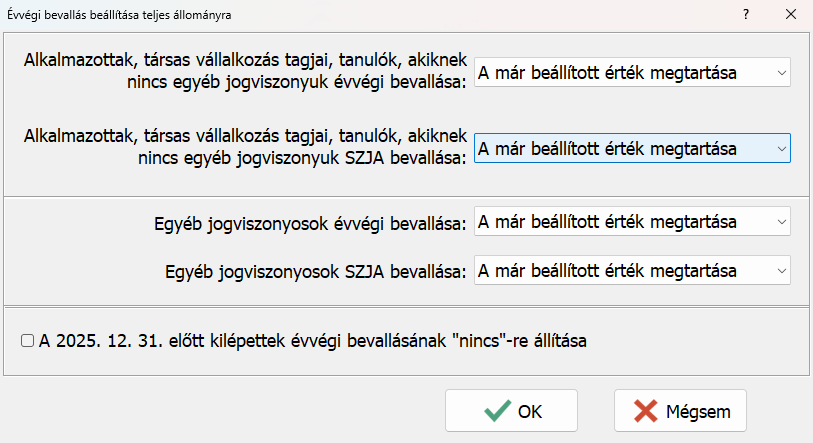813x443 pixels.
Task: Select the focused Alkalmazottak SZJA combo box value
Action: tap(620, 149)
